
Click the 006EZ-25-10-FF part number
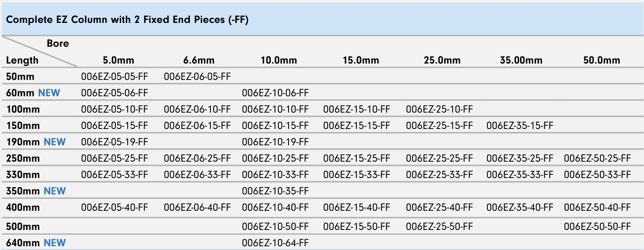(439, 109)
